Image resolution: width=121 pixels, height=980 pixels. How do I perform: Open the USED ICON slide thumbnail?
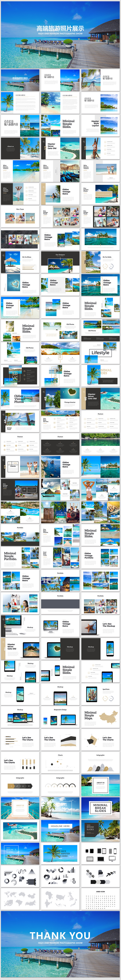tap(101, 899)
